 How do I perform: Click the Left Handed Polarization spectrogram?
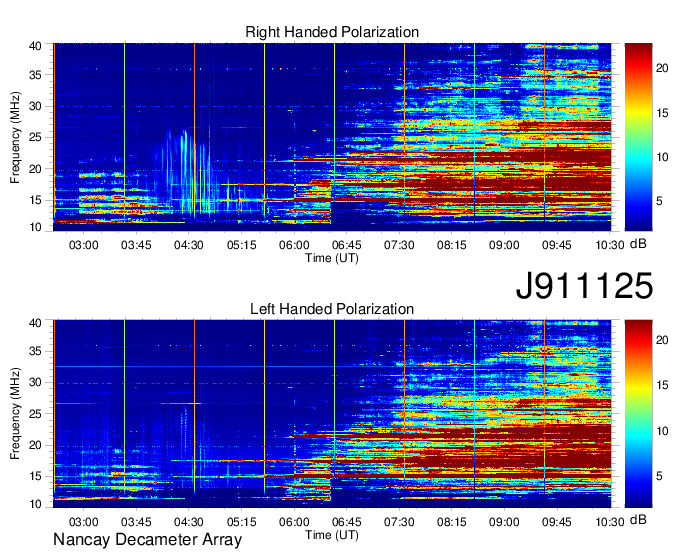[332, 414]
